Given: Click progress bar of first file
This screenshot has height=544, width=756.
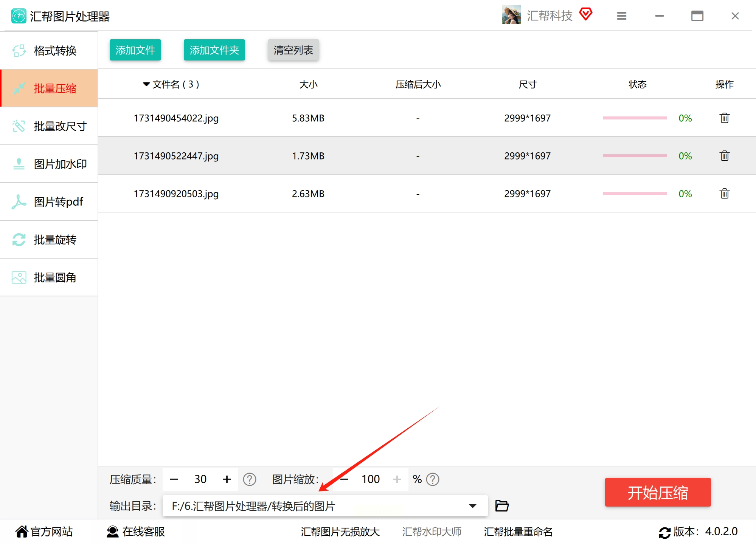Looking at the screenshot, I should pos(635,118).
